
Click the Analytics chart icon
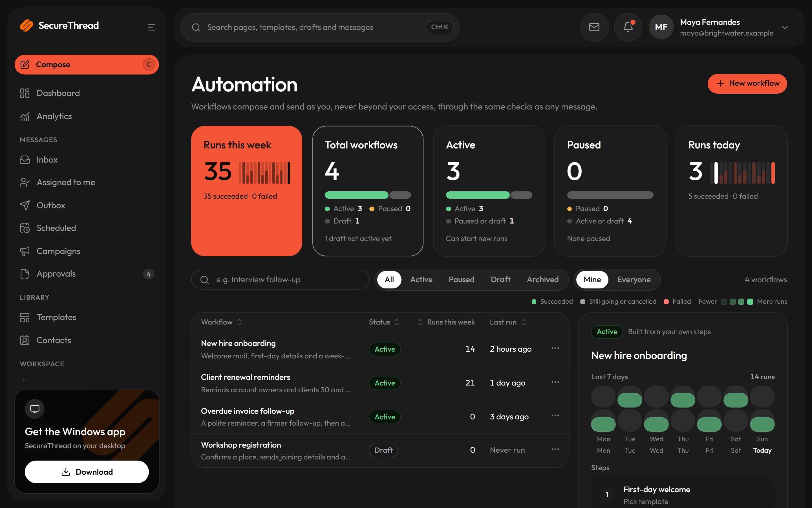[x=25, y=116]
